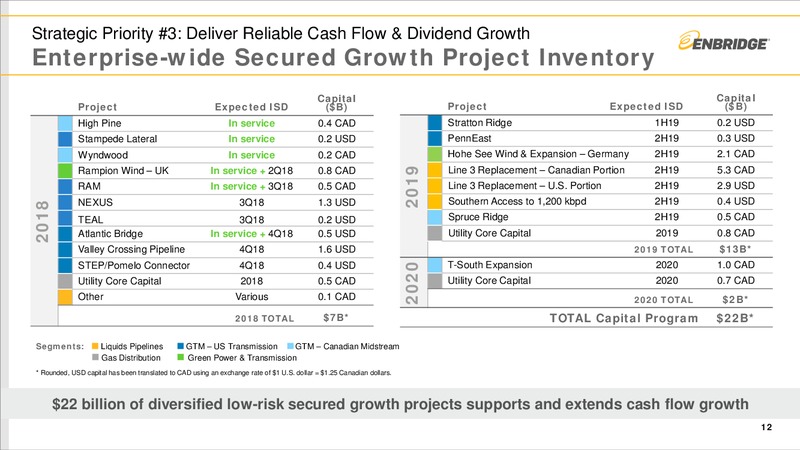Click the '$7B*' total value
Screen dimensions: 800x450
coord(336,318)
